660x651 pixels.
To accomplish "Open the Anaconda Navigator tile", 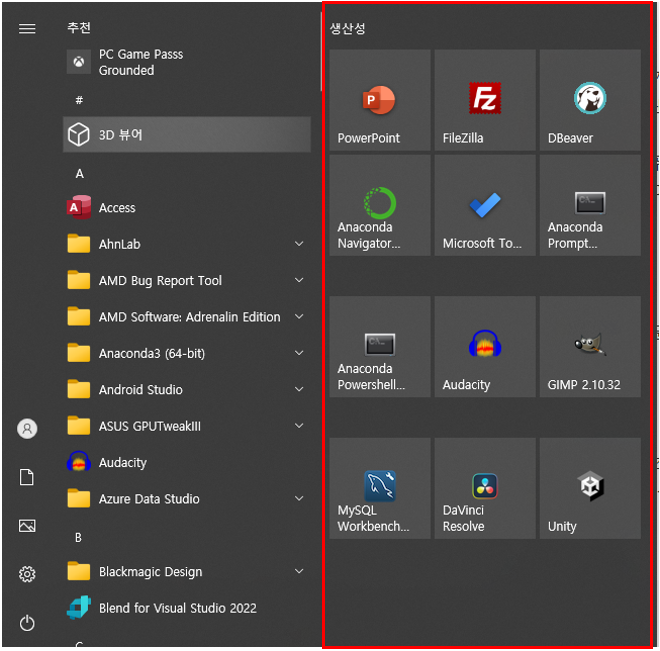I will click(380, 205).
